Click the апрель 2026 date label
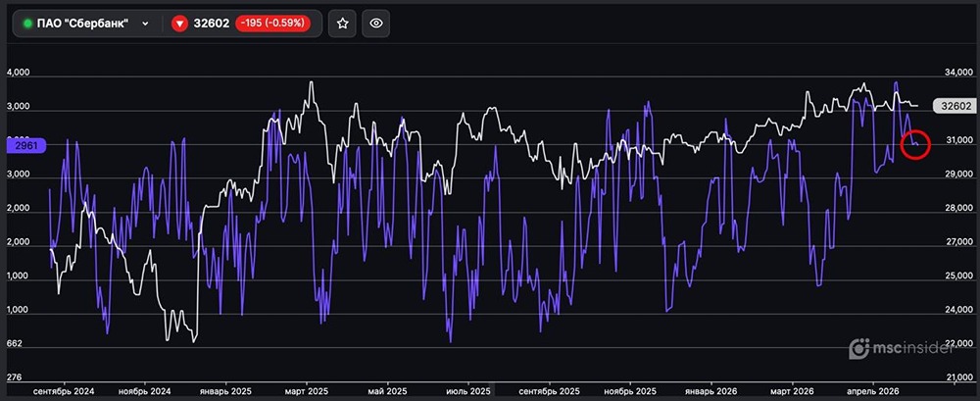 point(874,391)
